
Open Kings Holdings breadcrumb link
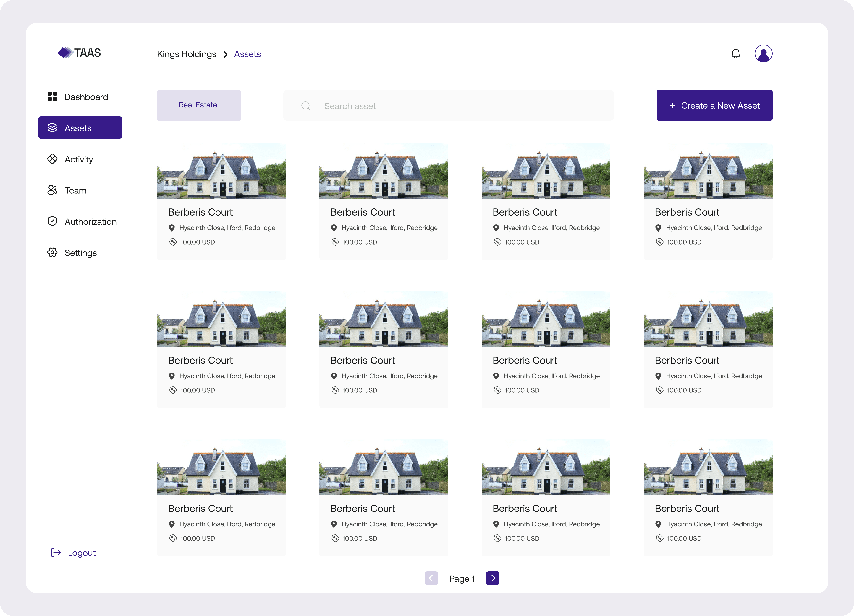[x=186, y=54]
